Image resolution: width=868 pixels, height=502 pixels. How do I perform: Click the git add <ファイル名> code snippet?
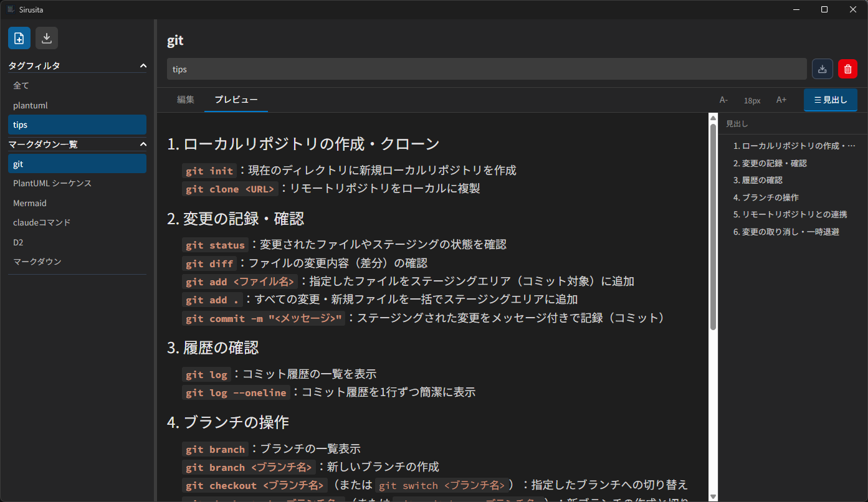pyautogui.click(x=240, y=282)
